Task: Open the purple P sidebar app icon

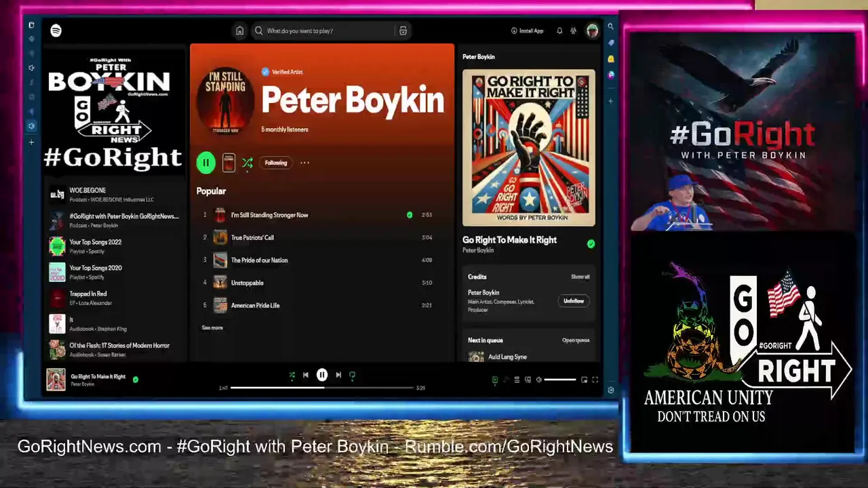Action: [610, 75]
